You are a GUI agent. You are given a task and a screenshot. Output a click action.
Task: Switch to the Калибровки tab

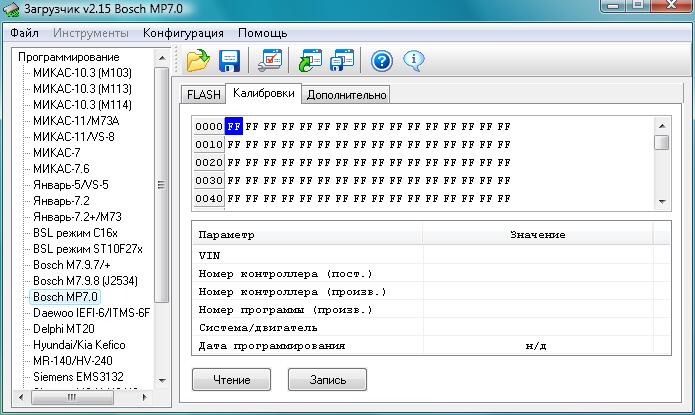(x=264, y=93)
